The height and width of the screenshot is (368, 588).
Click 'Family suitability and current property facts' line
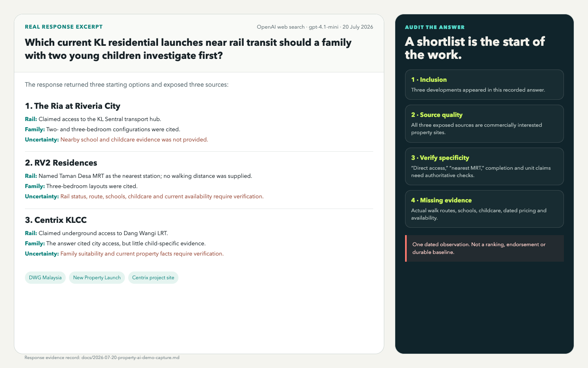coord(124,254)
